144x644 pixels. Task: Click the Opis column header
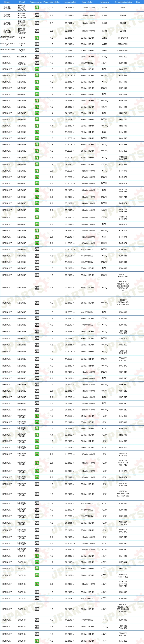tap(138, 2)
